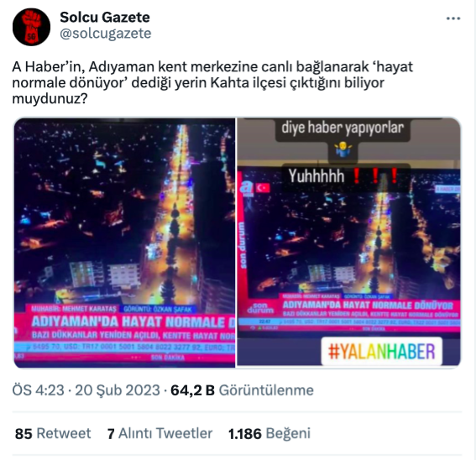The image size is (476, 460).
Task: View the list of 85 Retweets
Action: tap(53, 433)
